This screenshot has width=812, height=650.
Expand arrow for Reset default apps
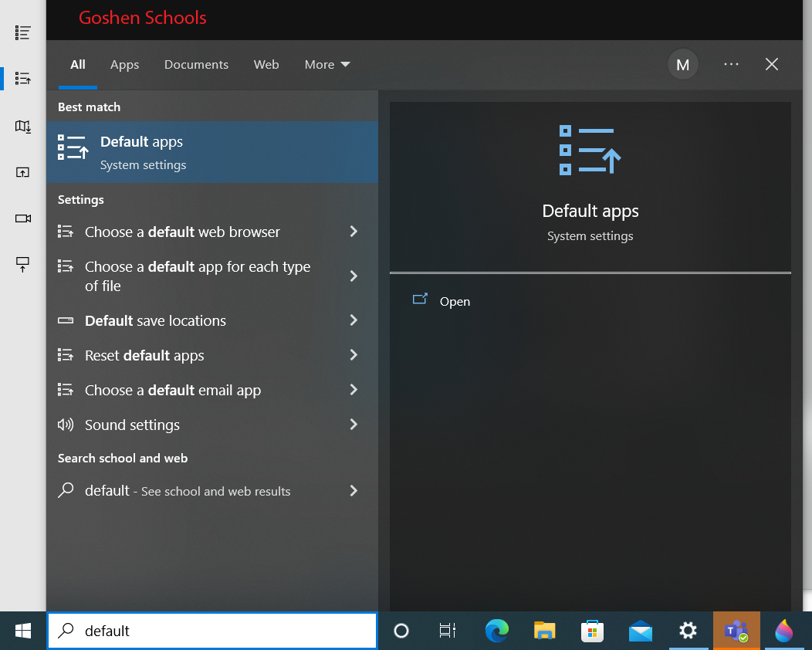coord(354,355)
